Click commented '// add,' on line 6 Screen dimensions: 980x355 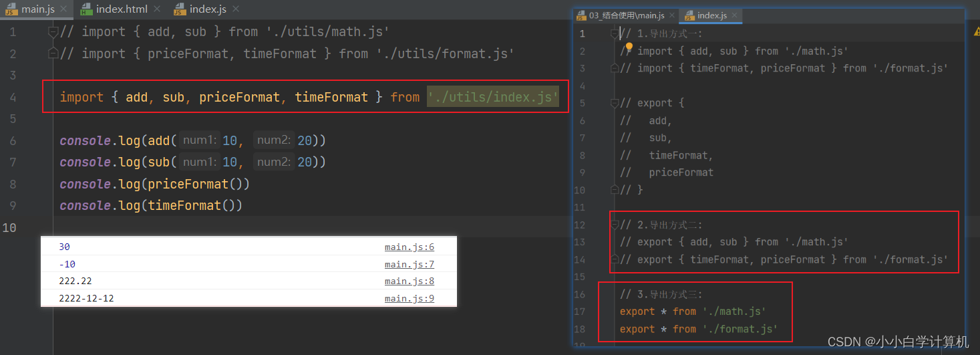click(646, 120)
